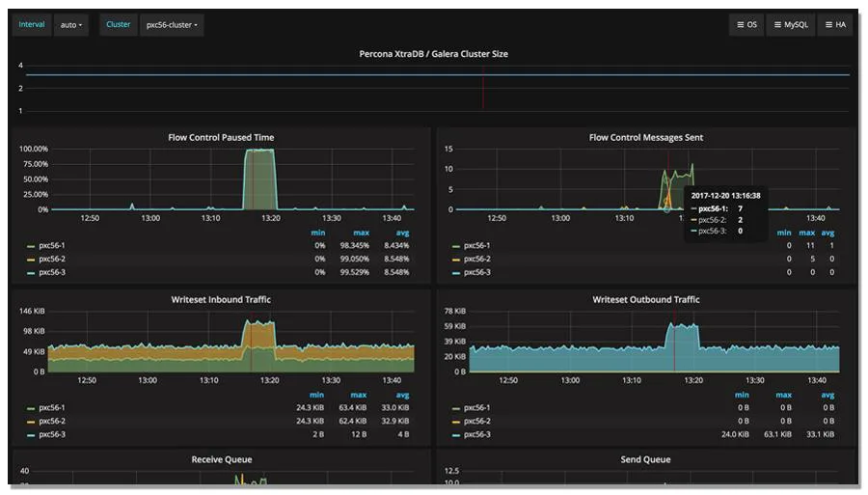Toggle pxc56-2 series in Writeset Outbound Traffic legend
868x495 pixels.
(476, 421)
